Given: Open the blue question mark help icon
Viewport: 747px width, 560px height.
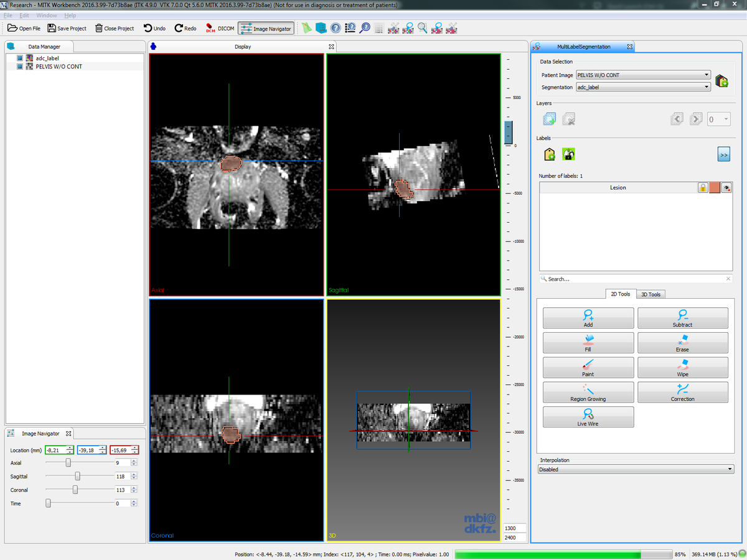Looking at the screenshot, I should 336,28.
